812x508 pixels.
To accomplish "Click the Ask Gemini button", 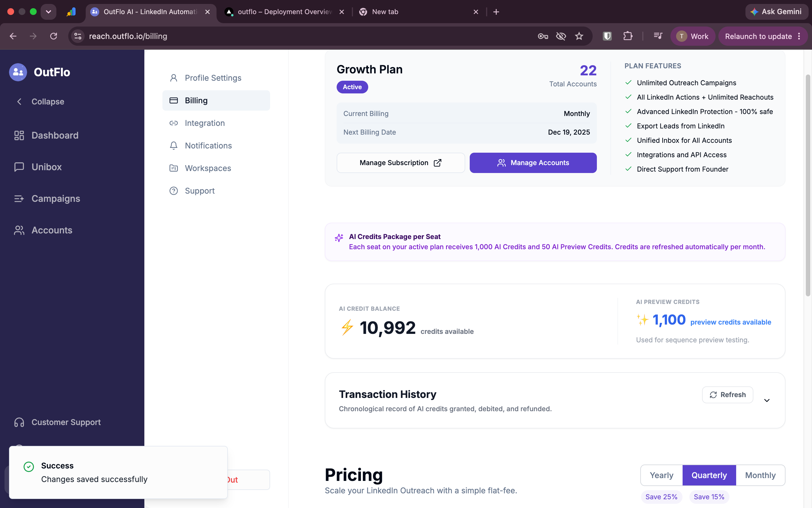I will (x=776, y=12).
